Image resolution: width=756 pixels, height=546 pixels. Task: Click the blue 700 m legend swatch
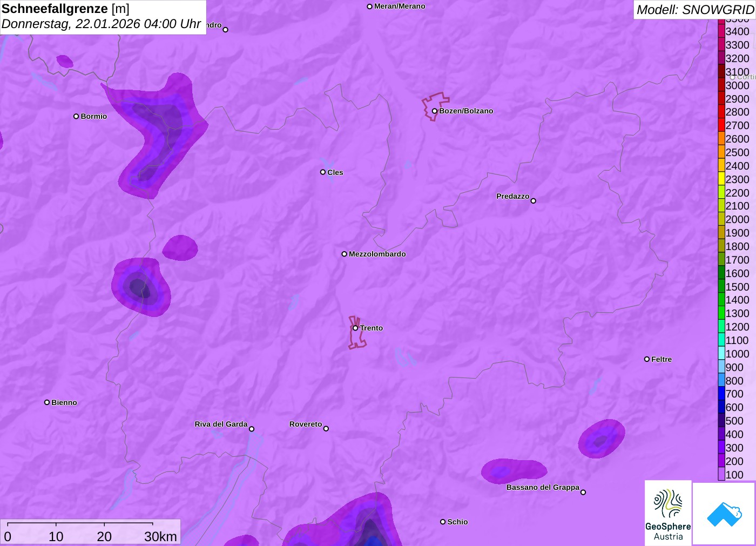[x=721, y=394]
